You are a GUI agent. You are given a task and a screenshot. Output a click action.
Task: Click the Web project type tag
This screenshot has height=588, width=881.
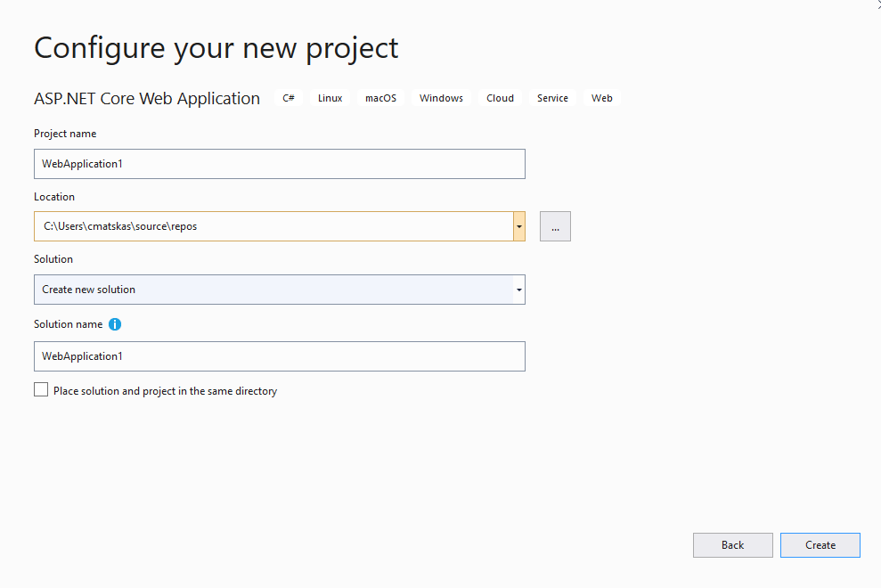tap(602, 98)
